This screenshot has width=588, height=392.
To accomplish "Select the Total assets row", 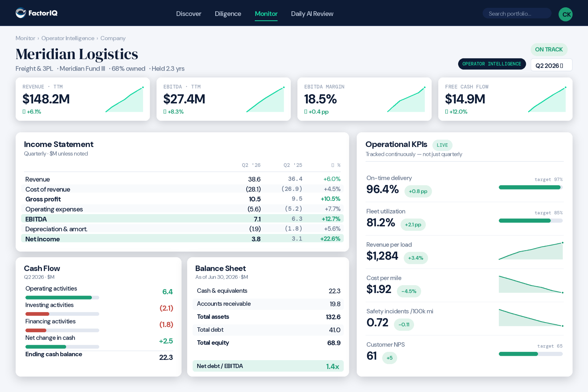I will pyautogui.click(x=268, y=317).
